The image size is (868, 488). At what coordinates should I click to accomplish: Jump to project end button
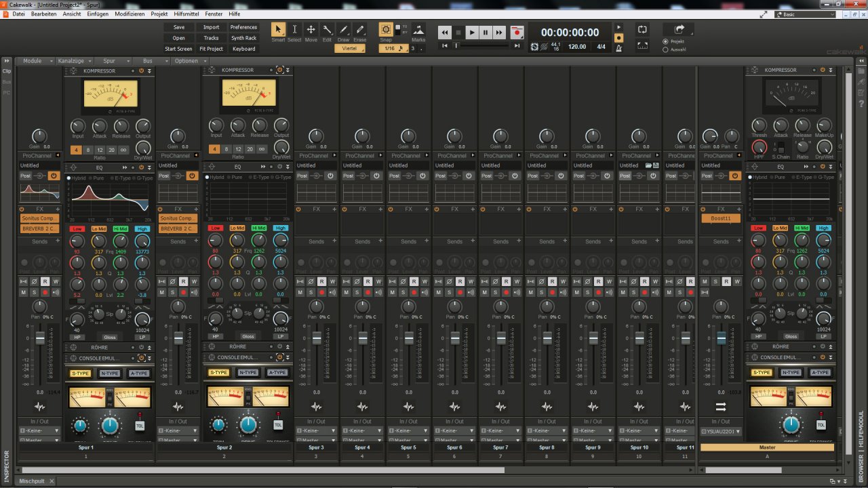pos(517,46)
